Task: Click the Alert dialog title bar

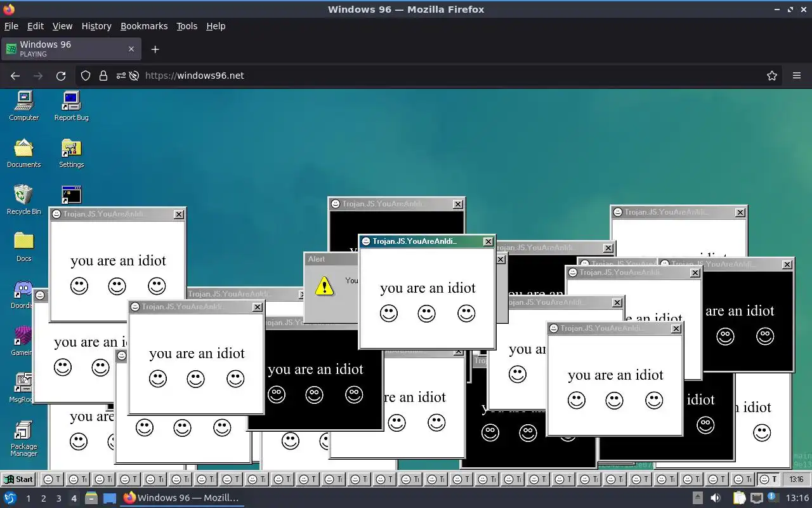Action: [x=330, y=259]
